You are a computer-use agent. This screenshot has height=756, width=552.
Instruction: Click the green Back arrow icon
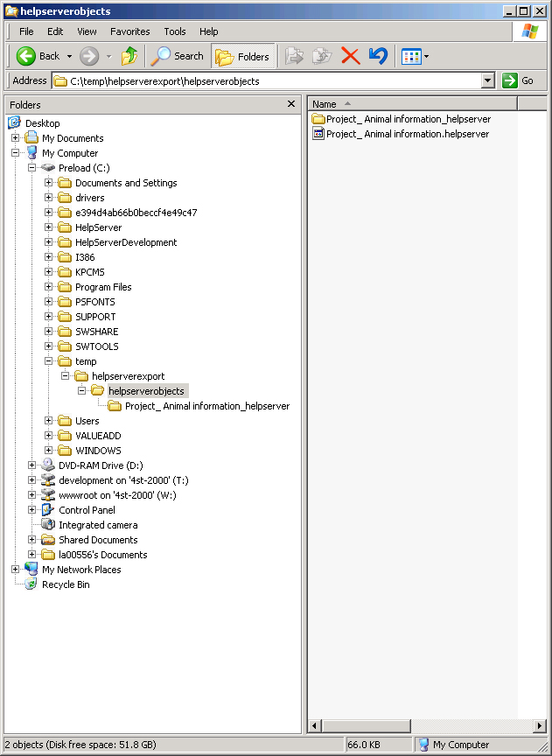pyautogui.click(x=25, y=56)
